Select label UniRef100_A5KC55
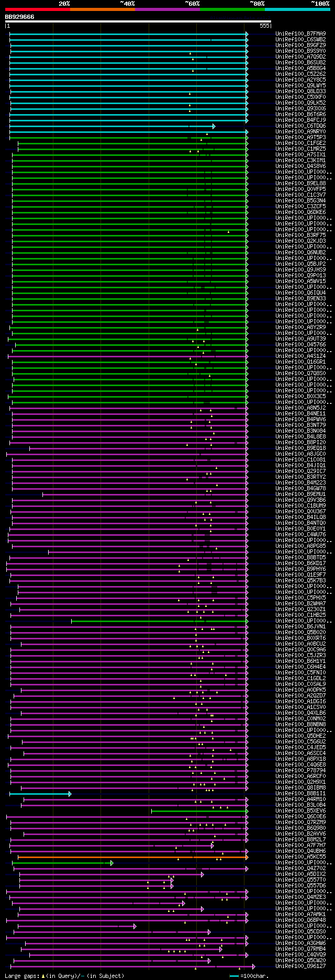This screenshot has height=980, width=335. (x=300, y=857)
